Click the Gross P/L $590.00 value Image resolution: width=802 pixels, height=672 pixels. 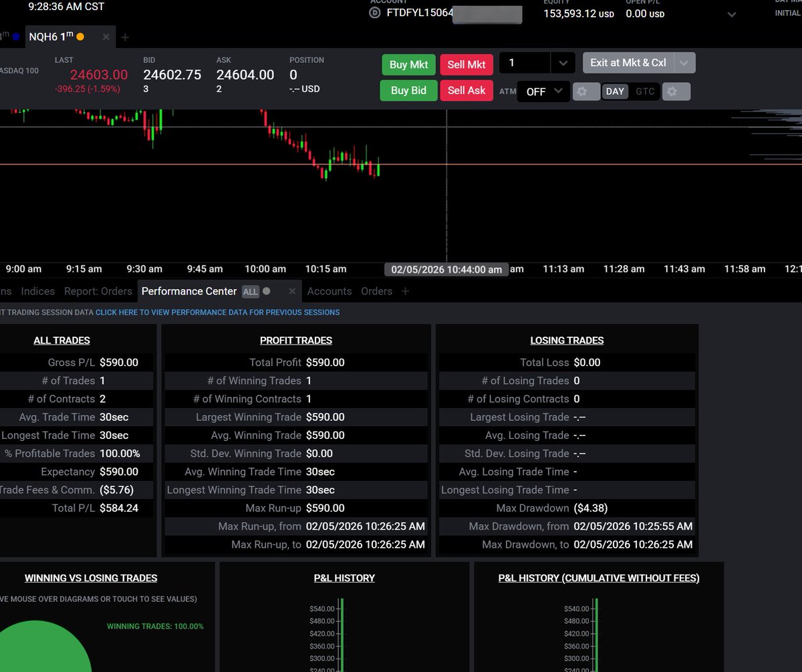pos(119,363)
